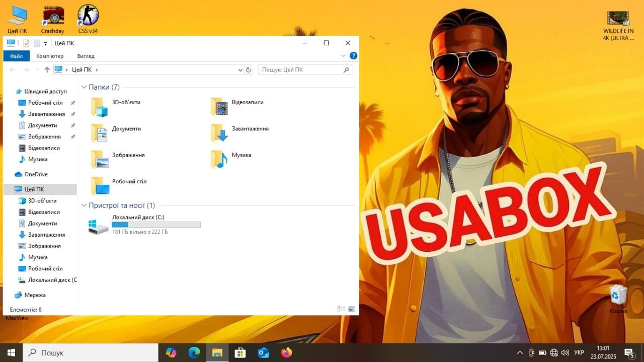The width and height of the screenshot is (644, 362).
Task: Switch to large icons view in status bar
Action: [x=352, y=309]
